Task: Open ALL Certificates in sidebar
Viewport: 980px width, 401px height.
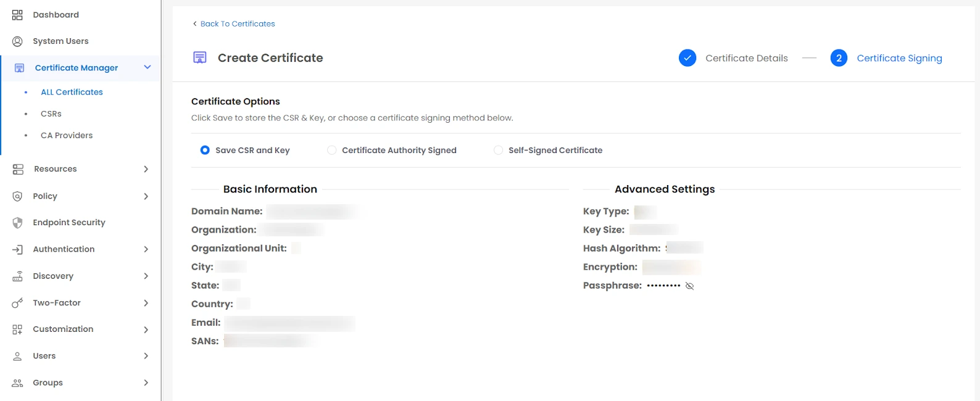Action: click(x=72, y=91)
